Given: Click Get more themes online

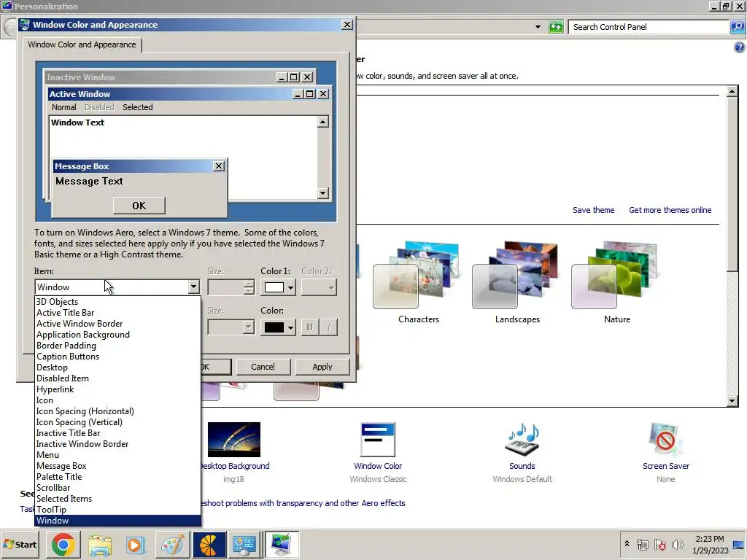Looking at the screenshot, I should point(670,210).
